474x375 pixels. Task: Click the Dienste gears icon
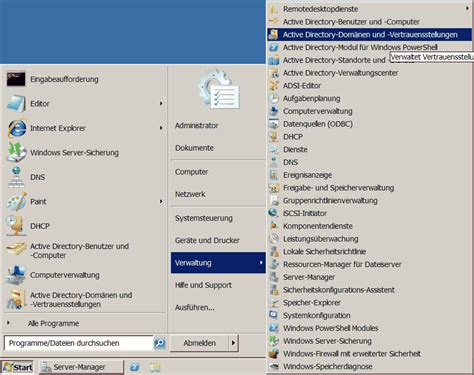274,149
